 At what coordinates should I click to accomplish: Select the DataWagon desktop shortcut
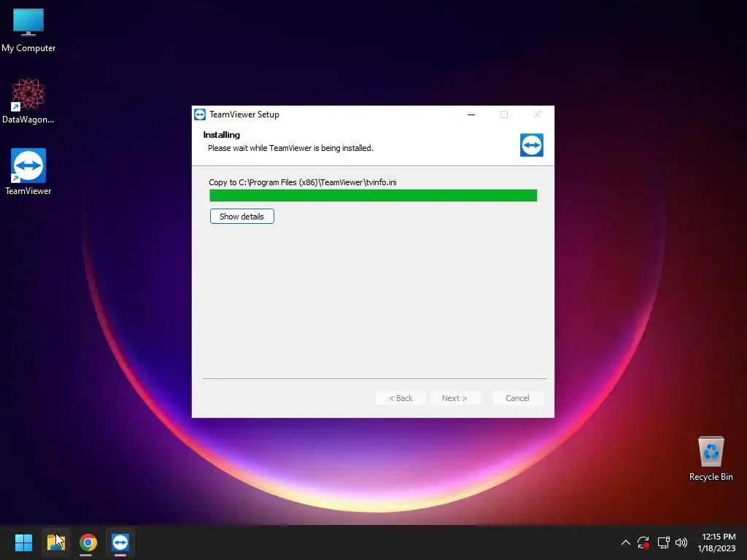[x=28, y=101]
